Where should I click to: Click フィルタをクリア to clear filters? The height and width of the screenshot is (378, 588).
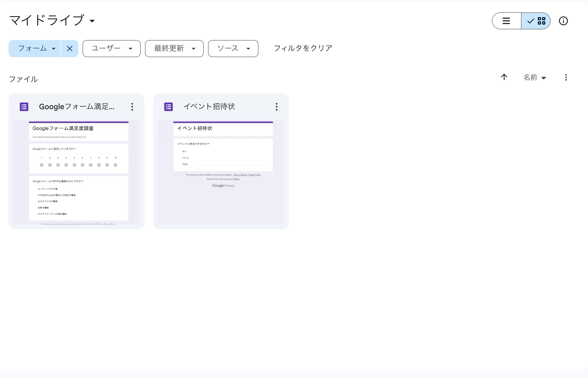303,48
